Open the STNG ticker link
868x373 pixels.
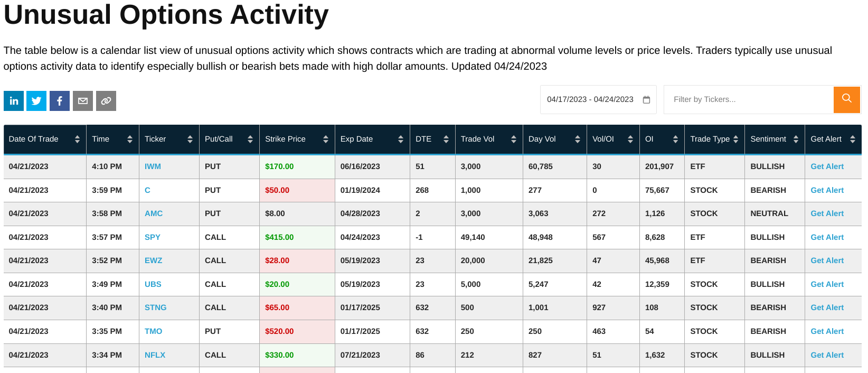tap(156, 307)
